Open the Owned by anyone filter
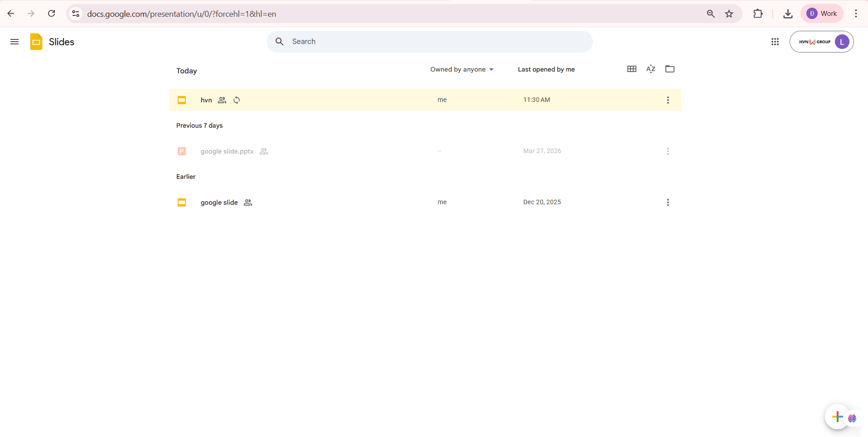 point(461,69)
